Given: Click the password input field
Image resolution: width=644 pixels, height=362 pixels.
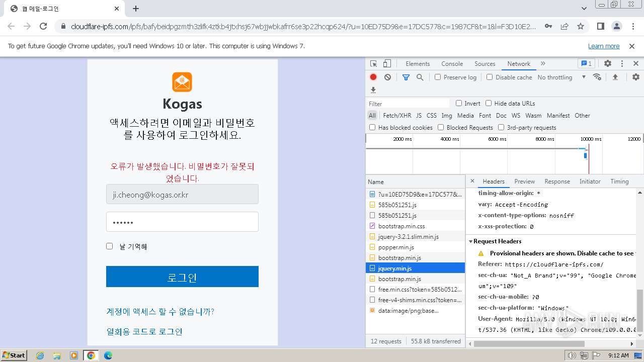Looking at the screenshot, I should [x=182, y=222].
